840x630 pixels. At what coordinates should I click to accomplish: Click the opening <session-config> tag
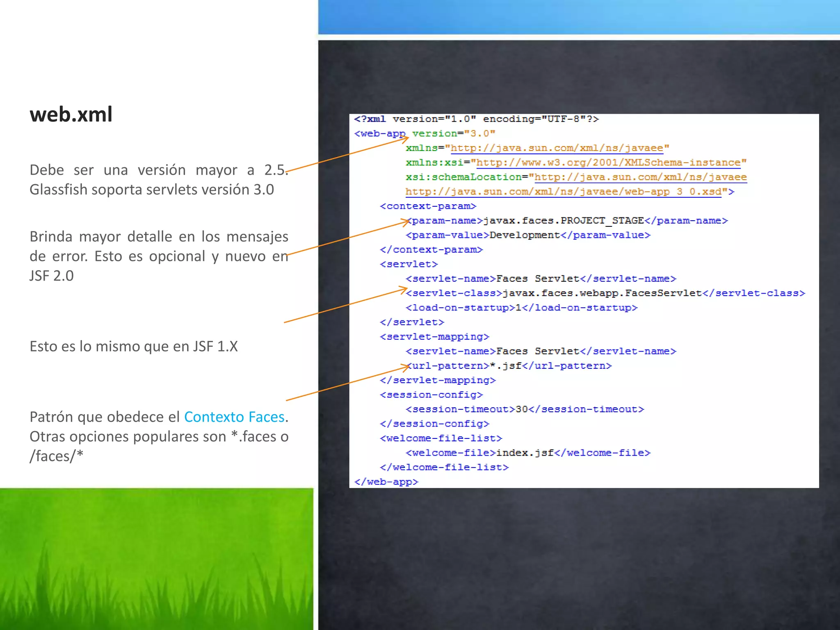[x=431, y=395]
